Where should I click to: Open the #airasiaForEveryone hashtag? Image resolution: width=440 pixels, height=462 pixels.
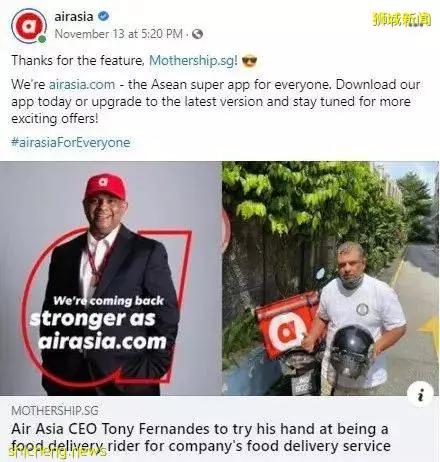pyautogui.click(x=71, y=143)
